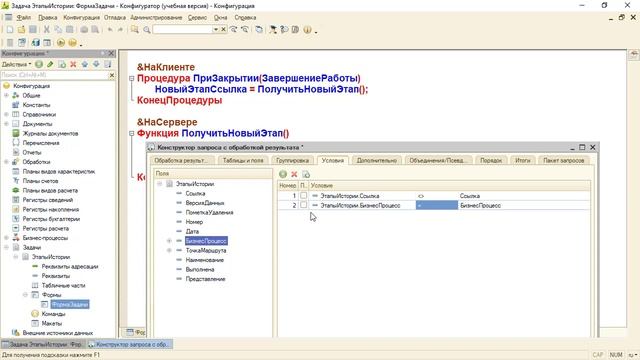Click the New document toolbar icon
Image resolution: width=640 pixels, height=360 pixels.
coord(10,29)
